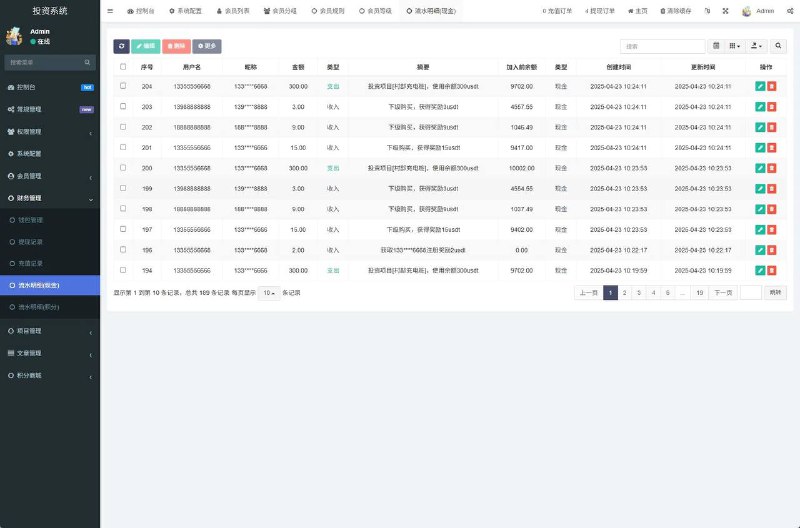Switch to the 系统配置 tab in the top bar
The image size is (800, 528).
pos(186,11)
